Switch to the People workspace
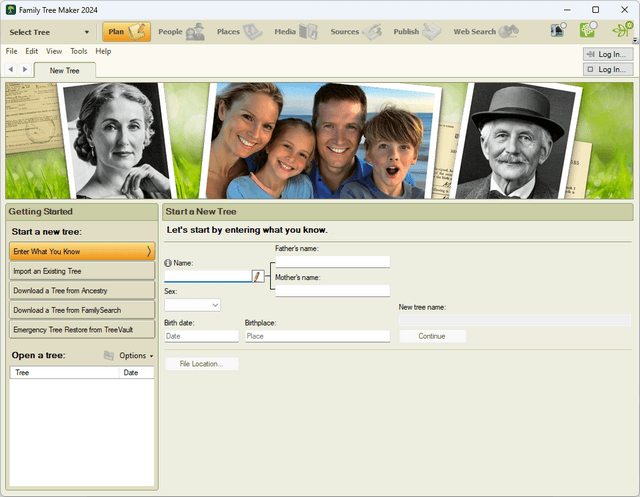The image size is (640, 497). click(x=181, y=32)
